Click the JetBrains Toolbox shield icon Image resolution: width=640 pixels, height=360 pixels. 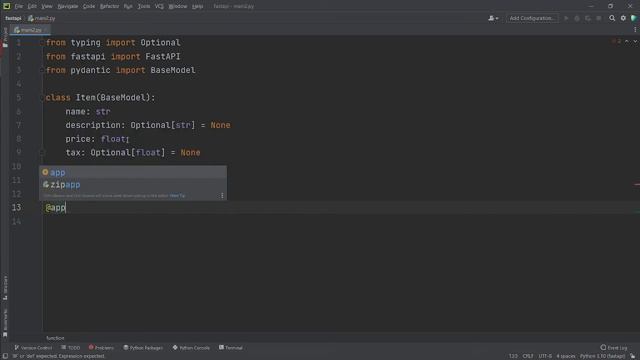[633, 18]
